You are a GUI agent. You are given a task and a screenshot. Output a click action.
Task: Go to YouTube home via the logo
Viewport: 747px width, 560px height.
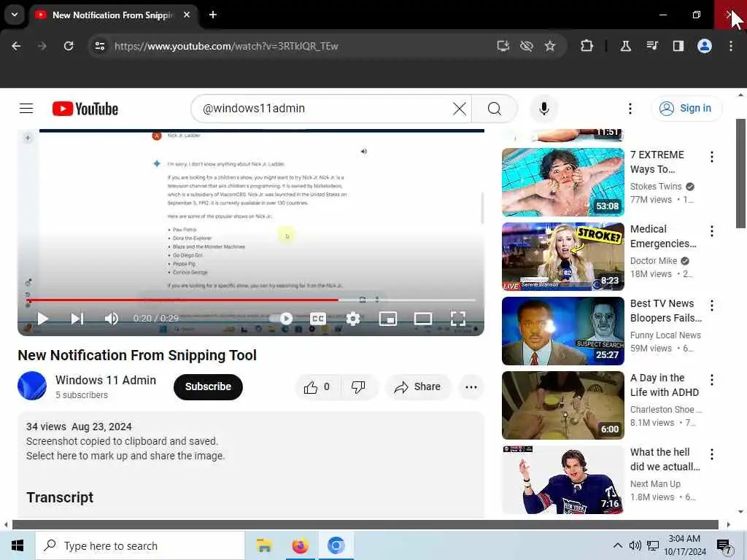pyautogui.click(x=85, y=109)
